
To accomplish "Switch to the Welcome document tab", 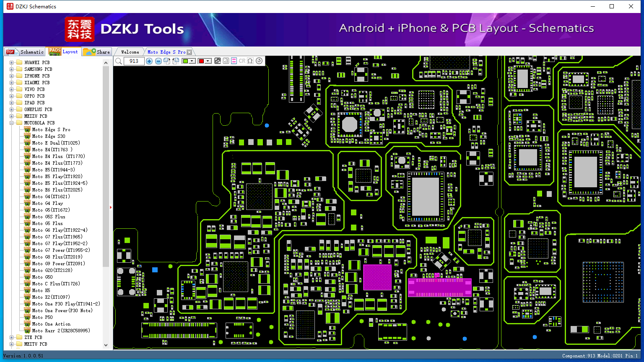I will pyautogui.click(x=130, y=52).
